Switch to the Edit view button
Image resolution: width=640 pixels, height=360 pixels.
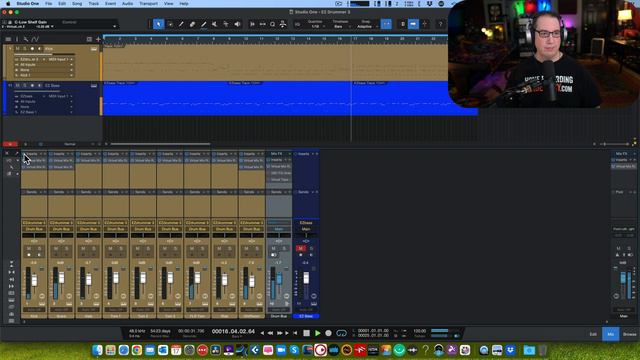pos(593,334)
